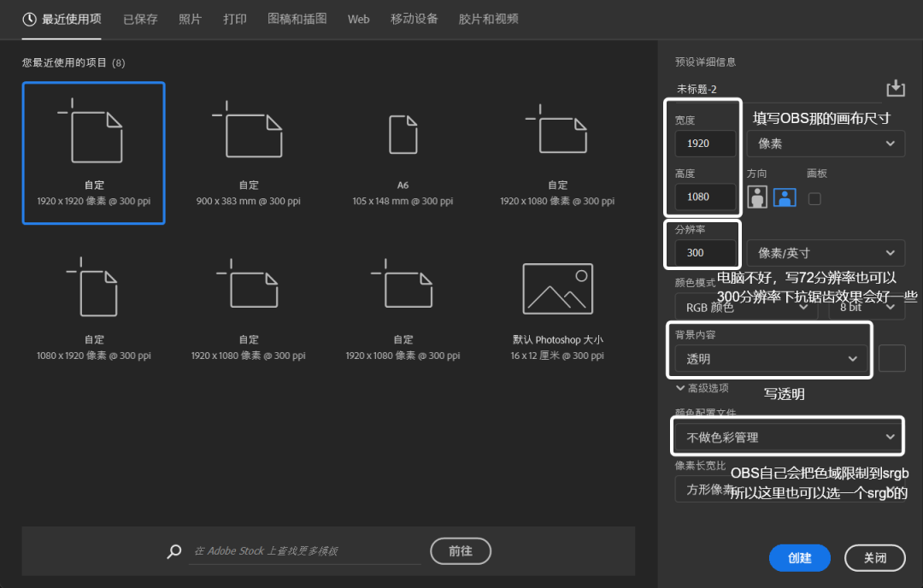Open the 像素 width units dropdown
This screenshot has width=923, height=588.
(825, 144)
